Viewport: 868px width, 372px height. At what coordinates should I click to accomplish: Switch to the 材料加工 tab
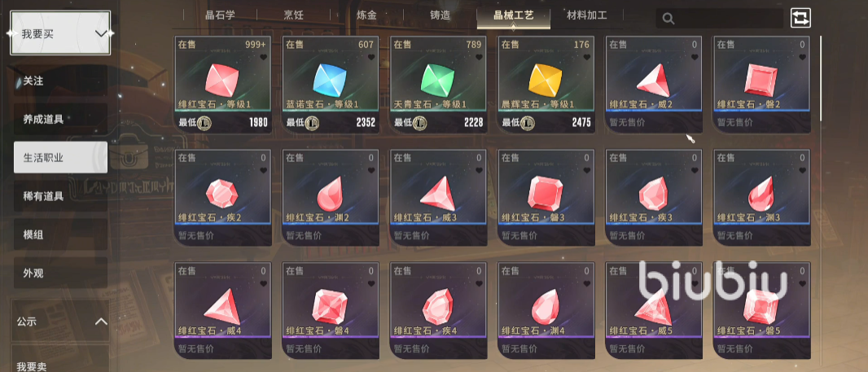(587, 15)
